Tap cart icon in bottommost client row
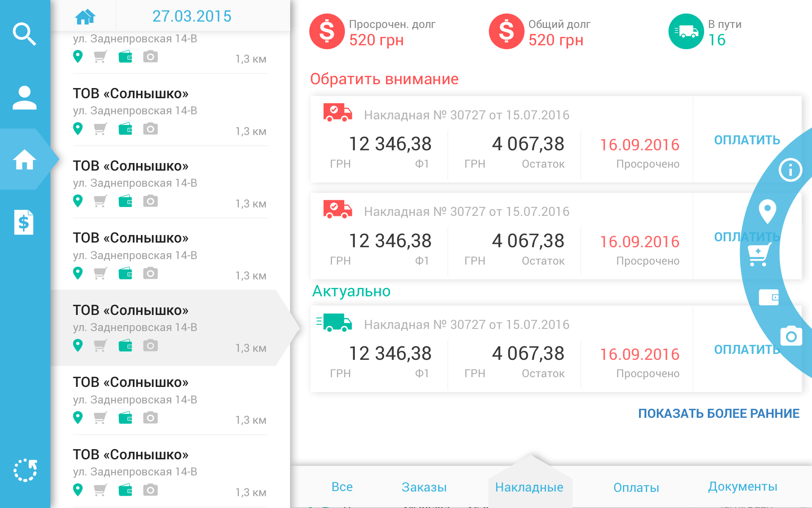This screenshot has width=812, height=508. [x=100, y=490]
